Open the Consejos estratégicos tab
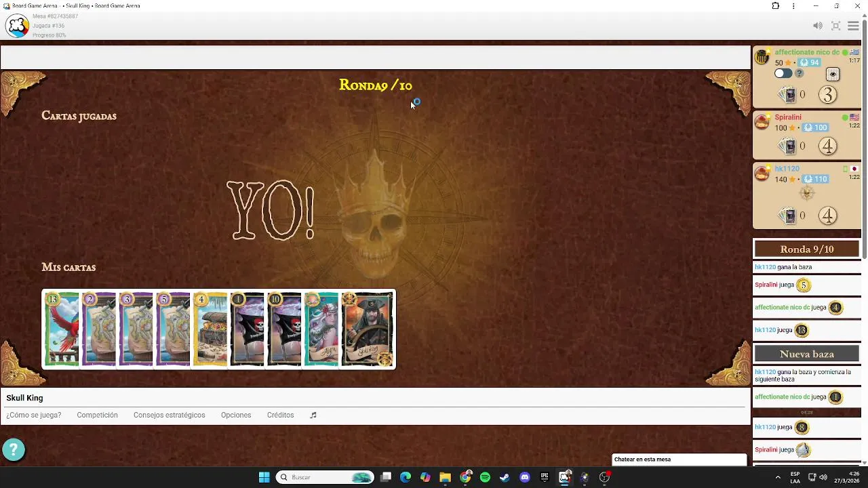 click(169, 415)
